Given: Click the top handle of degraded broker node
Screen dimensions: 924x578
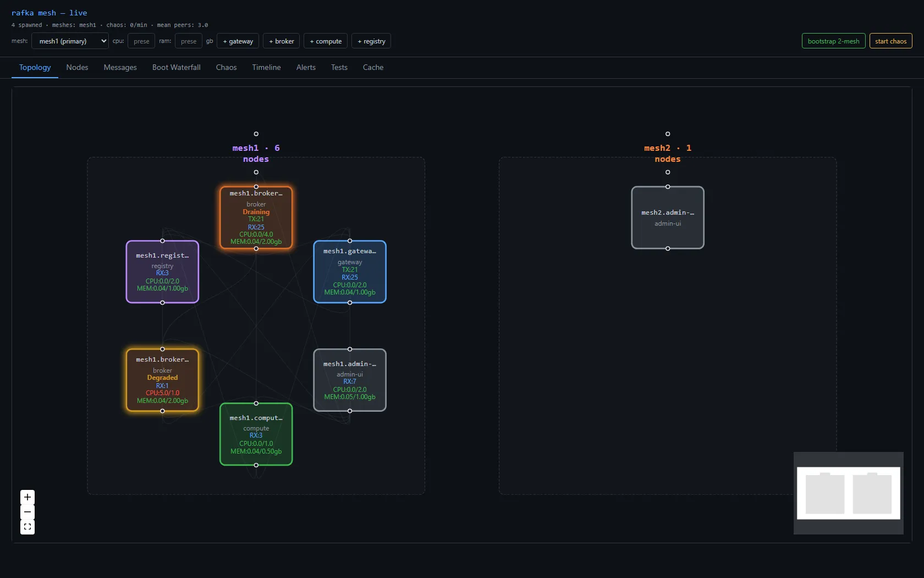Looking at the screenshot, I should (x=162, y=349).
